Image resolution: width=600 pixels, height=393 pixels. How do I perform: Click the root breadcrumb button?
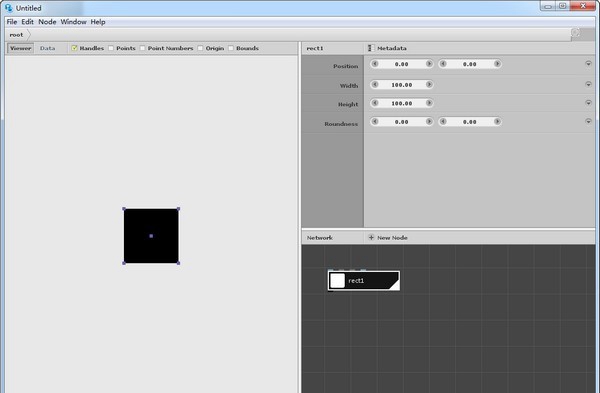[x=16, y=35]
